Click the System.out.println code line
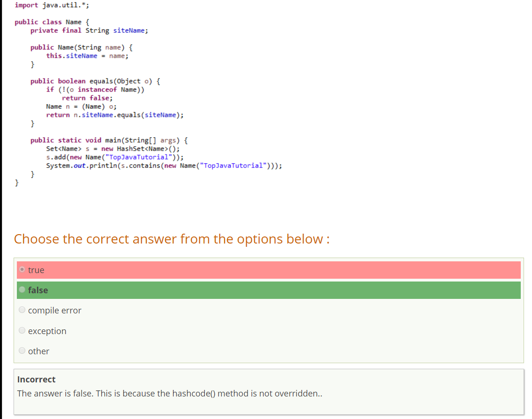This screenshot has width=532, height=419. [x=164, y=166]
